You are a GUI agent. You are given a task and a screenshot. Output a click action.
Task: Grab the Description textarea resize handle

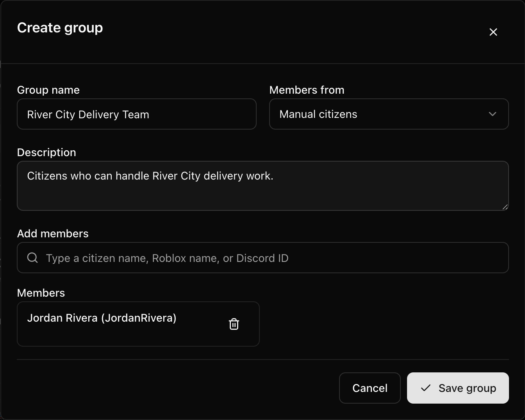505,206
